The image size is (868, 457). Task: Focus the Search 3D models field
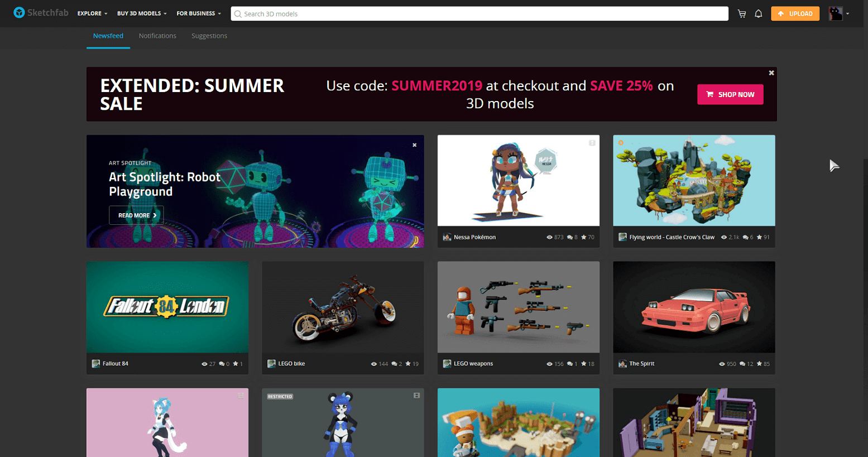pyautogui.click(x=479, y=14)
